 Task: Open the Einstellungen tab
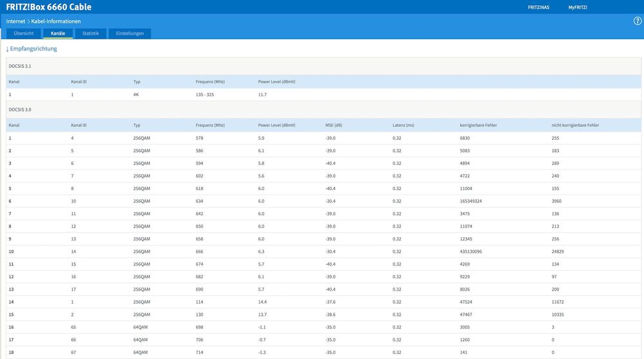click(x=130, y=34)
